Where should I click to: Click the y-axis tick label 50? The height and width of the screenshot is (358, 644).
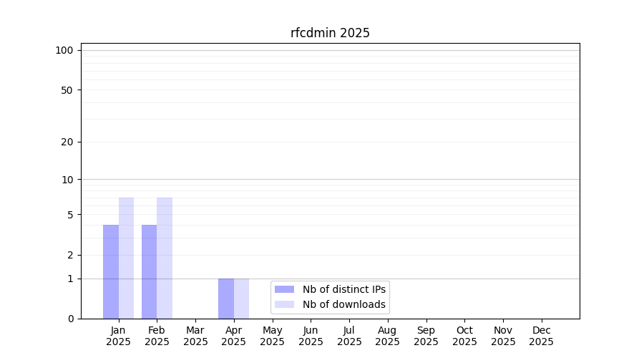point(67,90)
